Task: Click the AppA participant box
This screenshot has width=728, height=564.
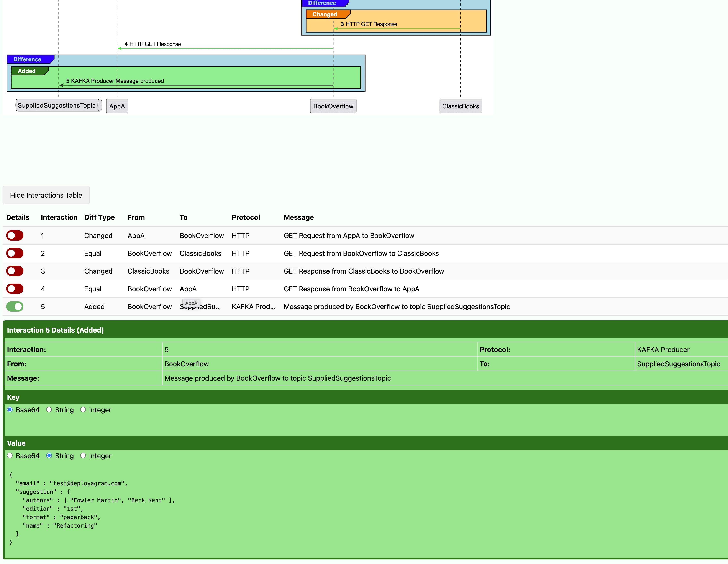Action: pos(117,106)
